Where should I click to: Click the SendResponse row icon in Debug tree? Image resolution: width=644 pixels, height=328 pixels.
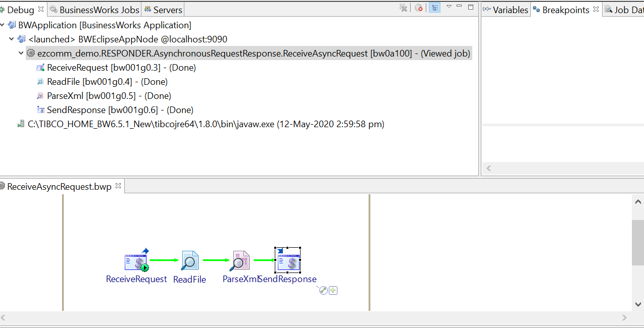pos(40,110)
